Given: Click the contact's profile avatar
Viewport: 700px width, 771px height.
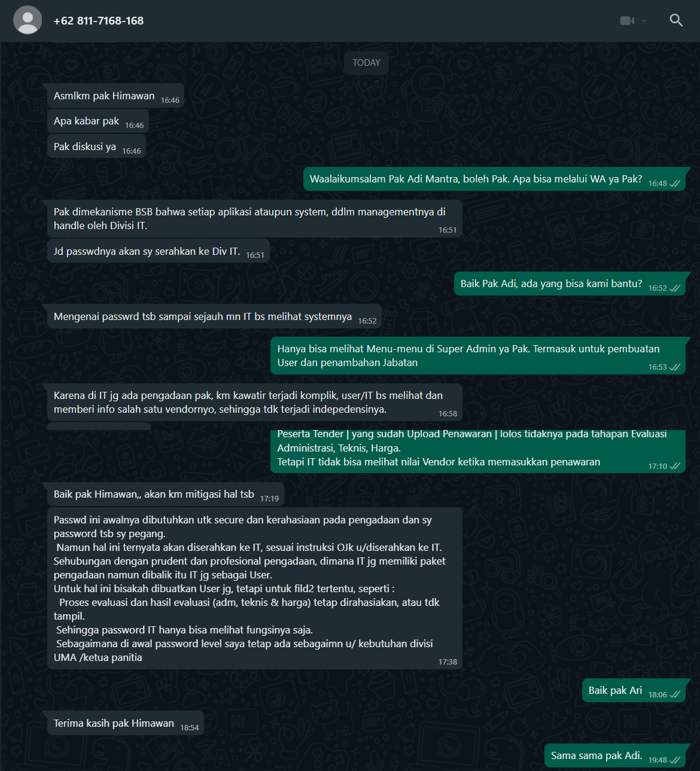Looking at the screenshot, I should tap(28, 20).
